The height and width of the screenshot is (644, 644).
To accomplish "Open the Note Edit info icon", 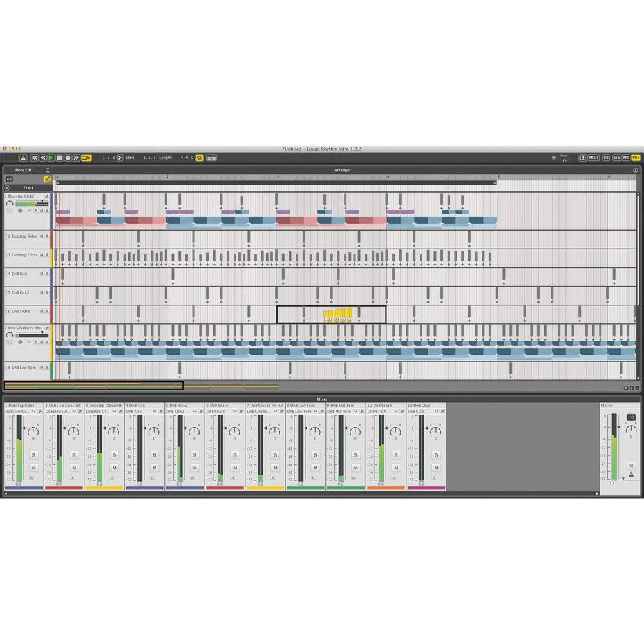I will click(48, 171).
